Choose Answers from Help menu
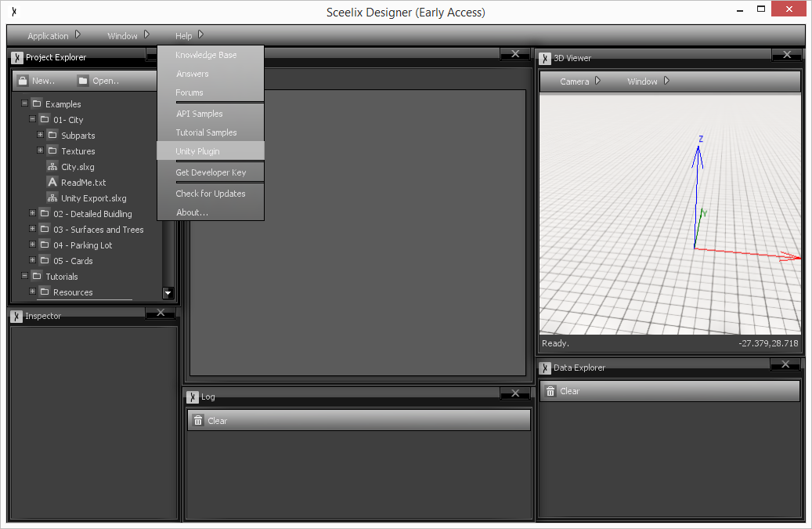The width and height of the screenshot is (812, 529). point(211,74)
